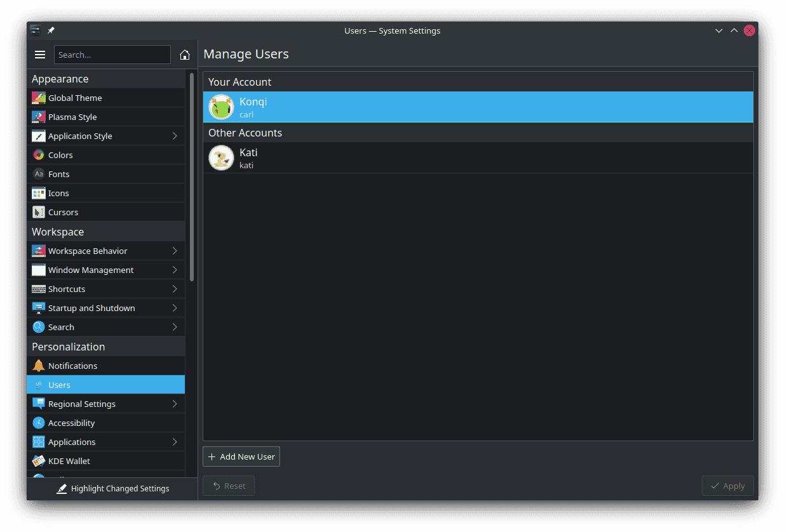
Task: Open the Fonts configuration icon
Action: (x=38, y=173)
